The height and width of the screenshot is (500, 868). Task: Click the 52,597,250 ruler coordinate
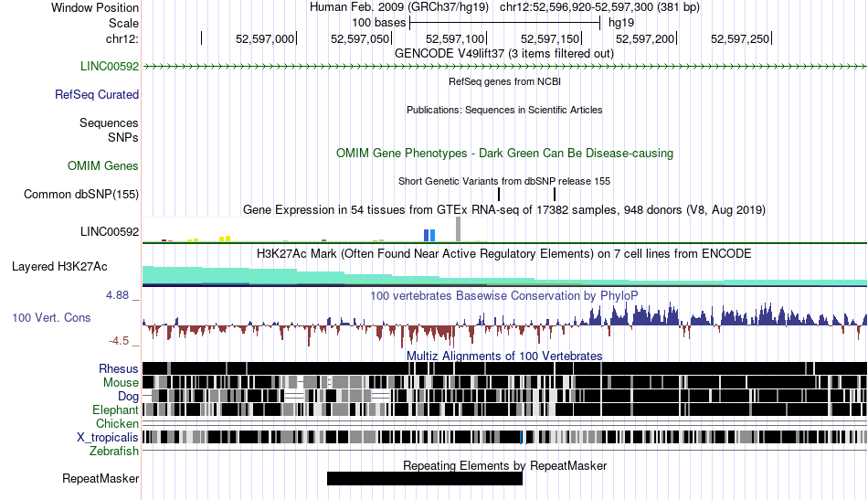point(740,38)
